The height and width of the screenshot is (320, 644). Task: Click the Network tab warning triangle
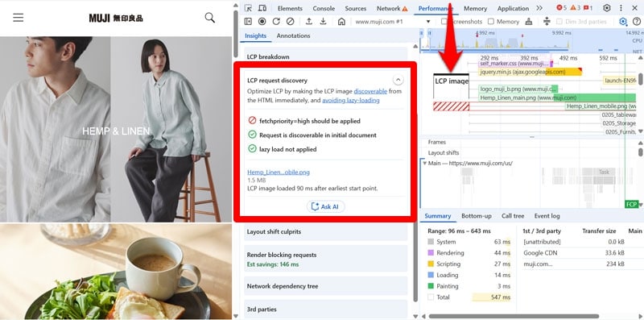point(405,9)
